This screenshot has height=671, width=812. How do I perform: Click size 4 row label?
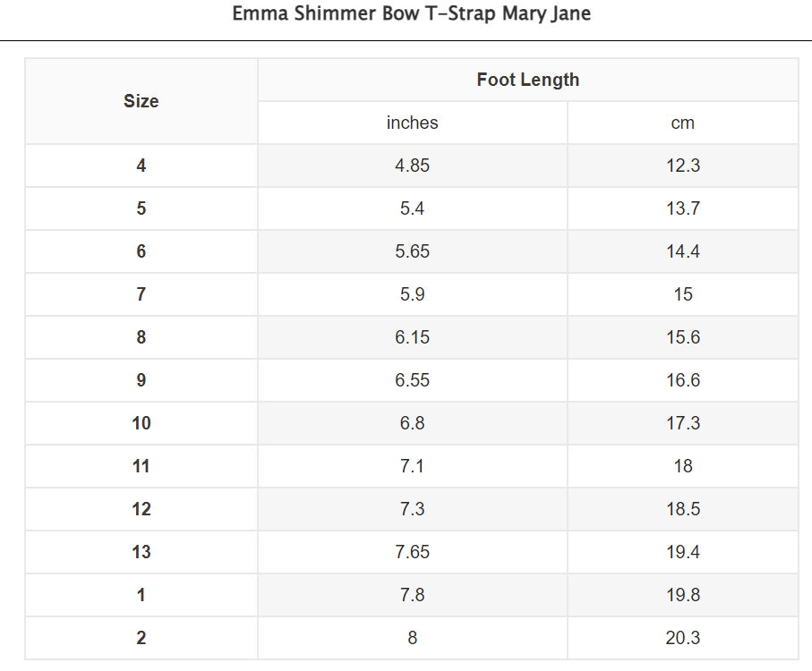click(x=141, y=166)
